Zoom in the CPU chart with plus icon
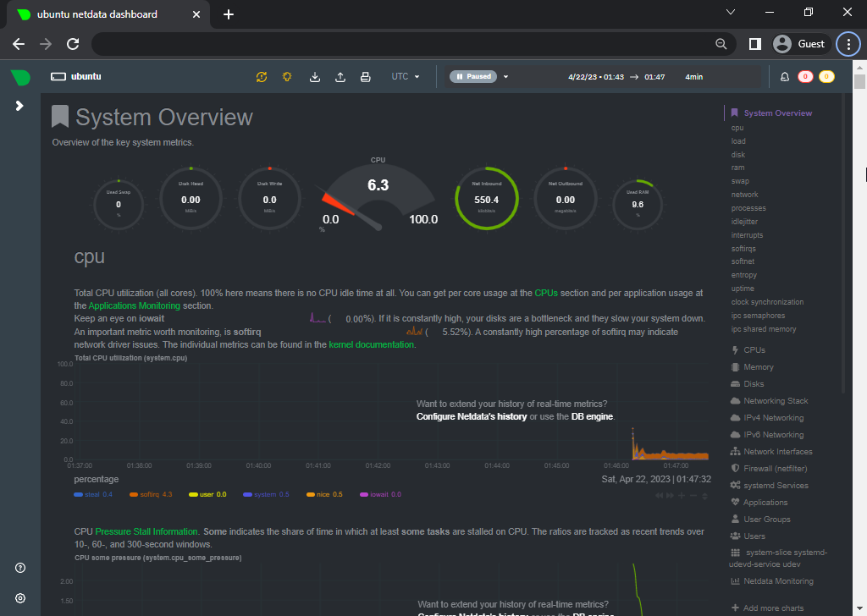The width and height of the screenshot is (867, 616). (x=682, y=496)
